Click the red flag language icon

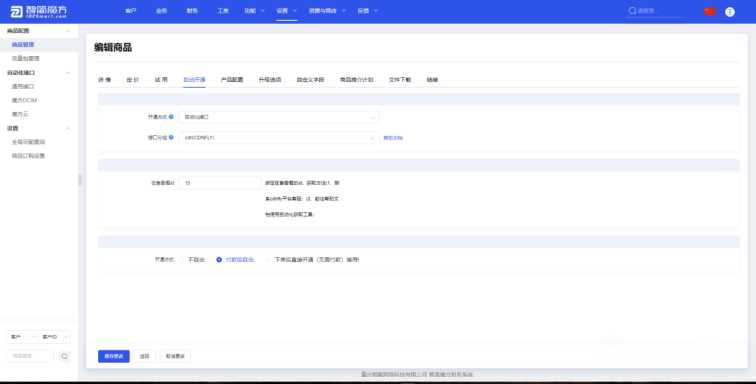pyautogui.click(x=709, y=12)
